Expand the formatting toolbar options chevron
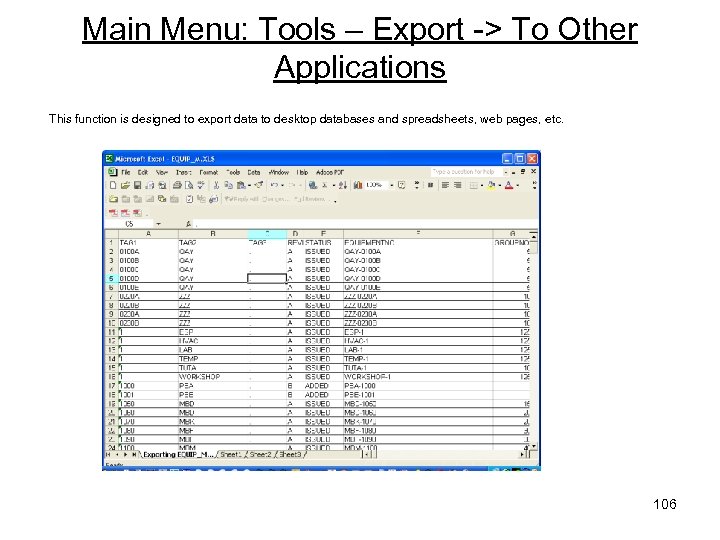The height and width of the screenshot is (540, 720). (534, 185)
